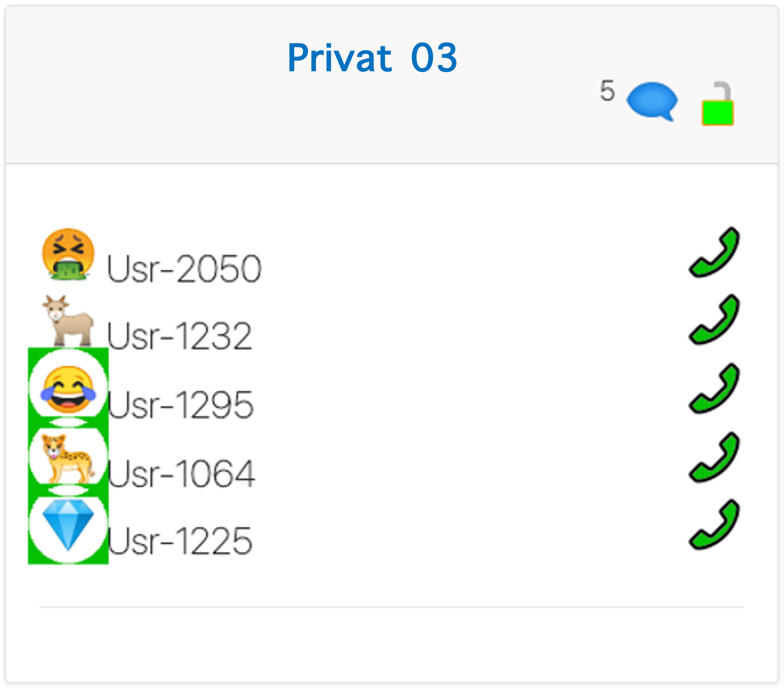Select the Usr-1295 user name

pos(180,405)
